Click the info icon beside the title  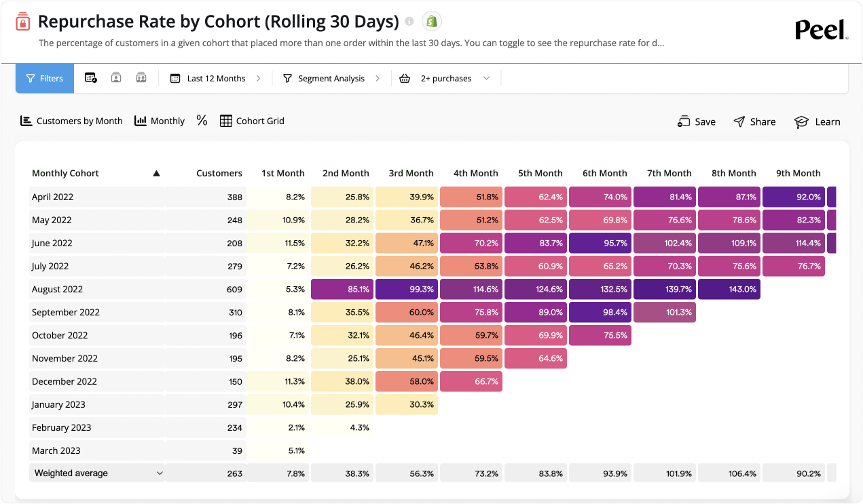(x=409, y=21)
